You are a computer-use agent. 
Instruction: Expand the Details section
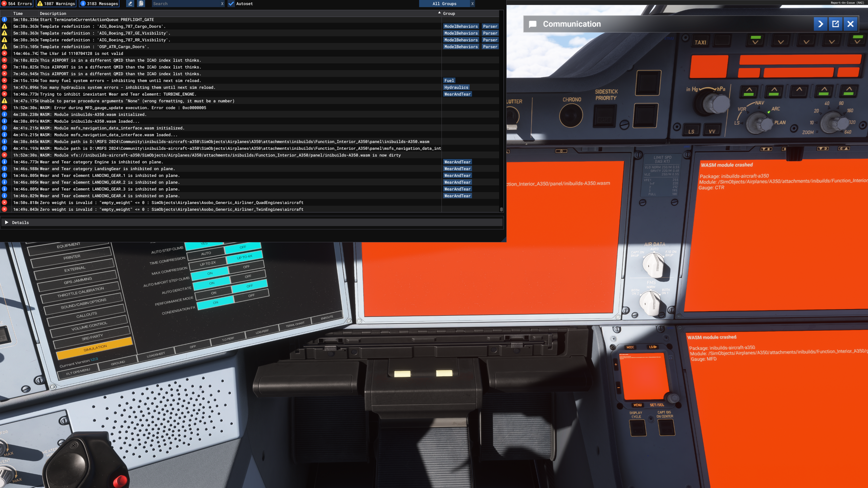pos(6,223)
